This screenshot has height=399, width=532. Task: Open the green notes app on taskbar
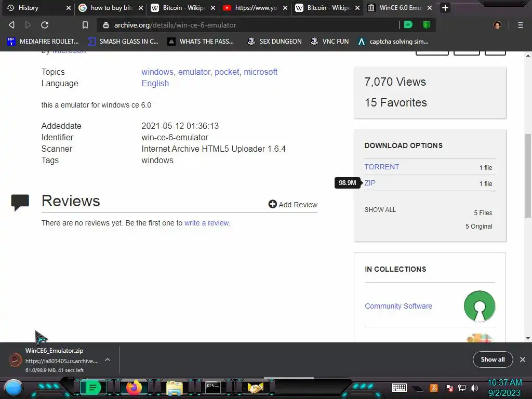pos(92,388)
